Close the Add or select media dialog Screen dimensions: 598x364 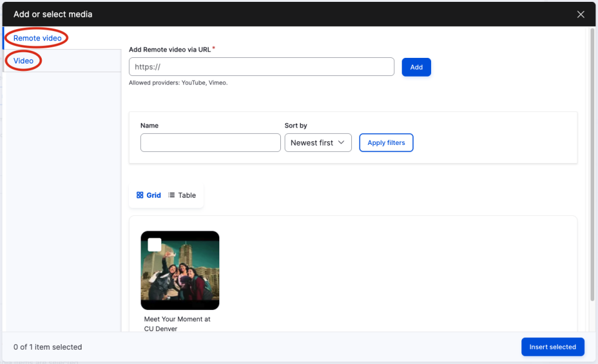[581, 14]
